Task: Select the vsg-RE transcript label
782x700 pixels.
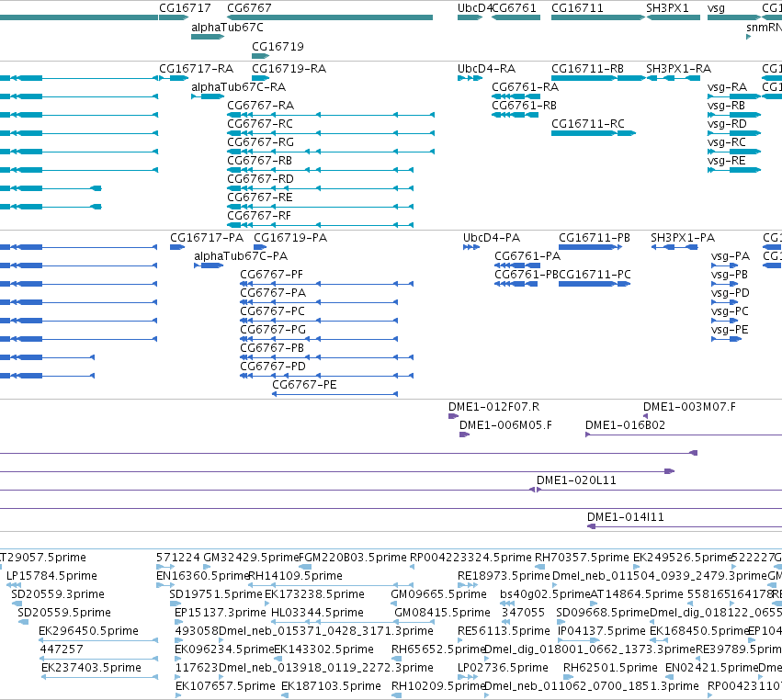Action: pyautogui.click(x=727, y=161)
